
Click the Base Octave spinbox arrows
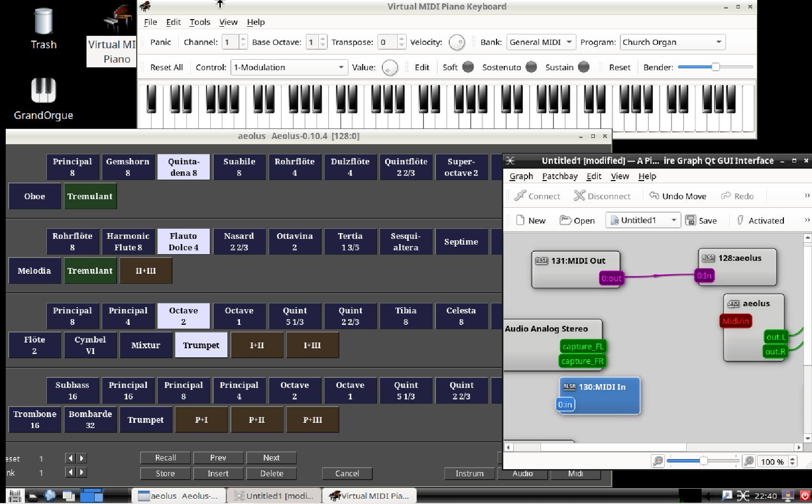[x=323, y=42]
